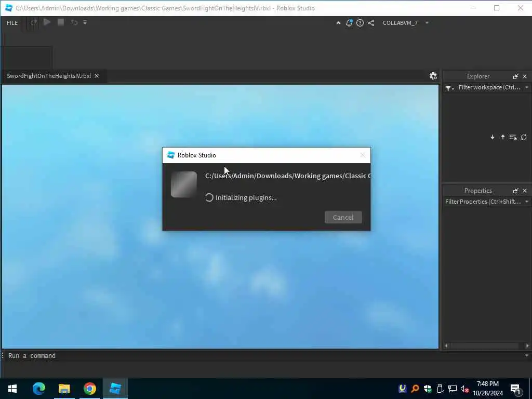The height and width of the screenshot is (399, 532).
Task: Close the Roblox Studio loading dialog
Action: pos(362,155)
